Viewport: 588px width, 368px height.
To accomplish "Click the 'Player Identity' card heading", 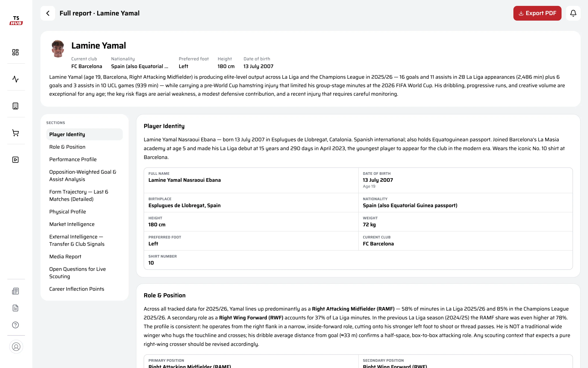I will pyautogui.click(x=164, y=126).
